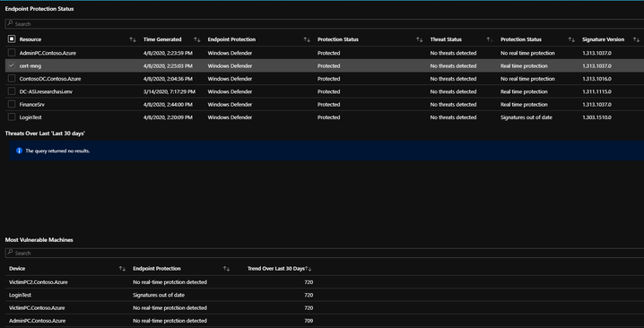Click the 4/8/2020, 2:44:00 PM timestamp

click(168, 104)
